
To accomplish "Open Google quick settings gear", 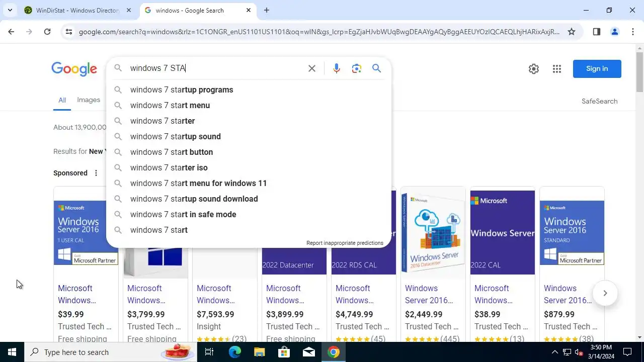I will (534, 69).
